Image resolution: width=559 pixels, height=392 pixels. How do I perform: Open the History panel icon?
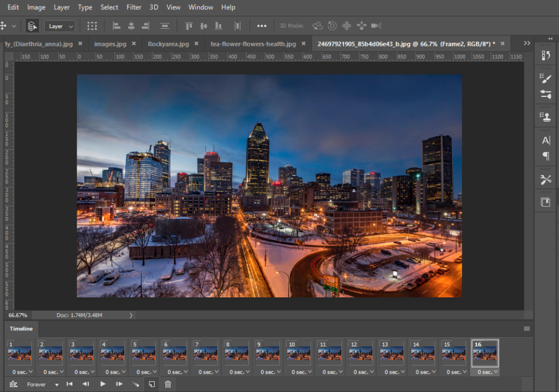(546, 56)
